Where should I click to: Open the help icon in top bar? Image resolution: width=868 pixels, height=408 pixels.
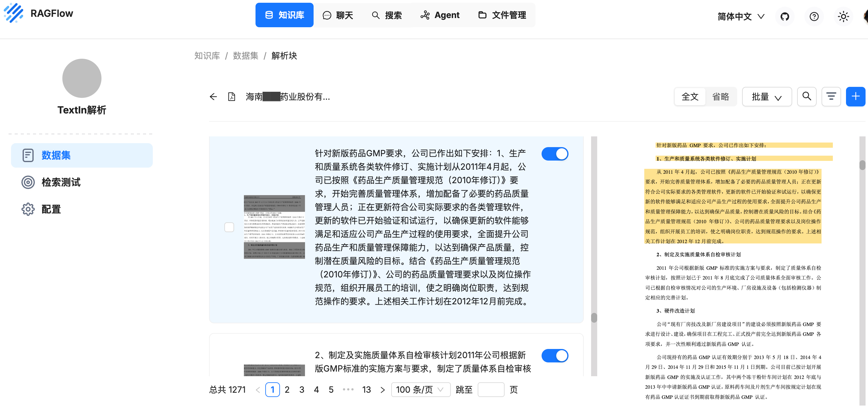(814, 17)
